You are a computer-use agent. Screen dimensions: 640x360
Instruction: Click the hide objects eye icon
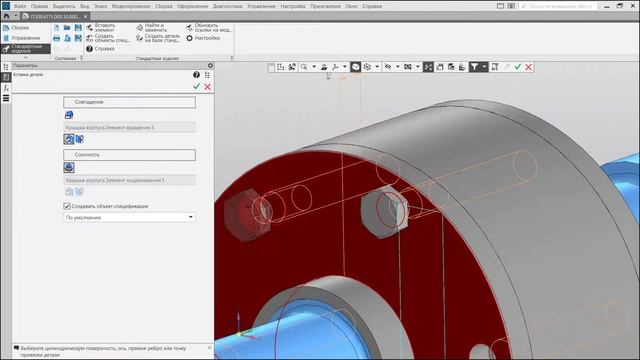(388, 67)
